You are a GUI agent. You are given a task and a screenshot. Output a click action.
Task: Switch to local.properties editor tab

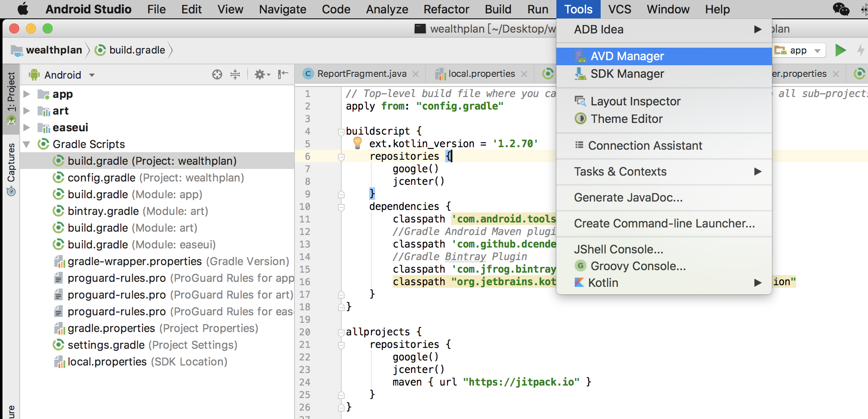tap(481, 74)
